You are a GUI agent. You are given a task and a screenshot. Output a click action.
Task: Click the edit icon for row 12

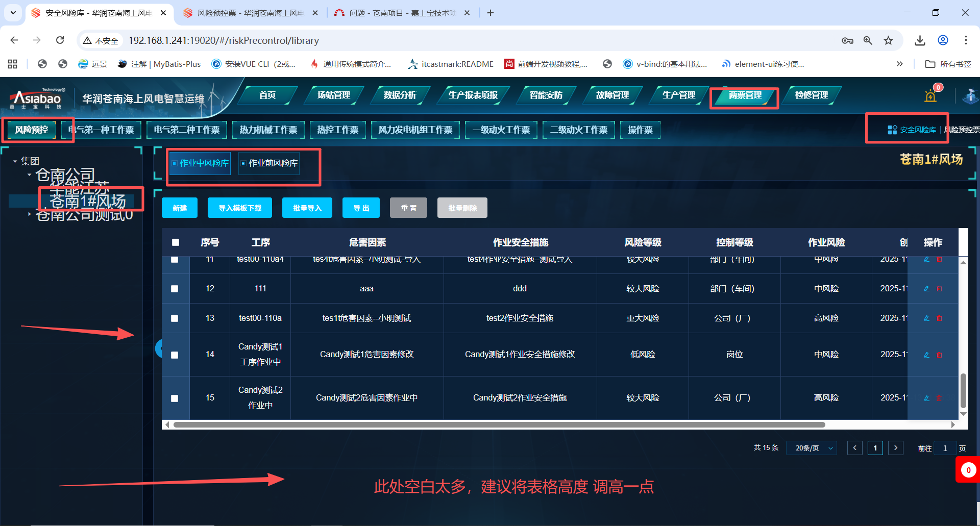pyautogui.click(x=926, y=289)
